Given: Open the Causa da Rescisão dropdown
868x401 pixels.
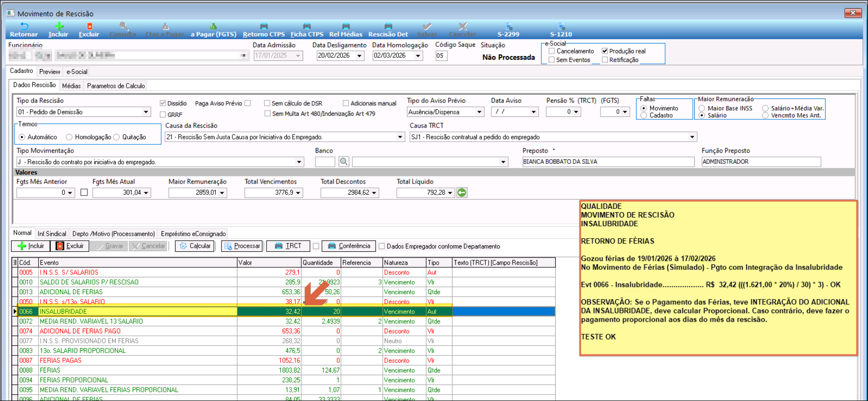Looking at the screenshot, I should (x=400, y=137).
